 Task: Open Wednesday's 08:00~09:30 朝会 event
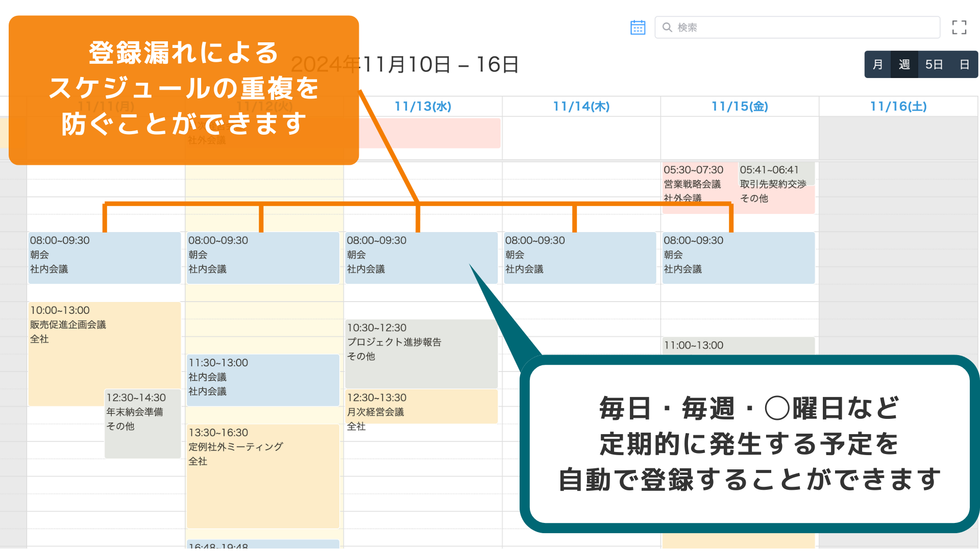point(421,258)
